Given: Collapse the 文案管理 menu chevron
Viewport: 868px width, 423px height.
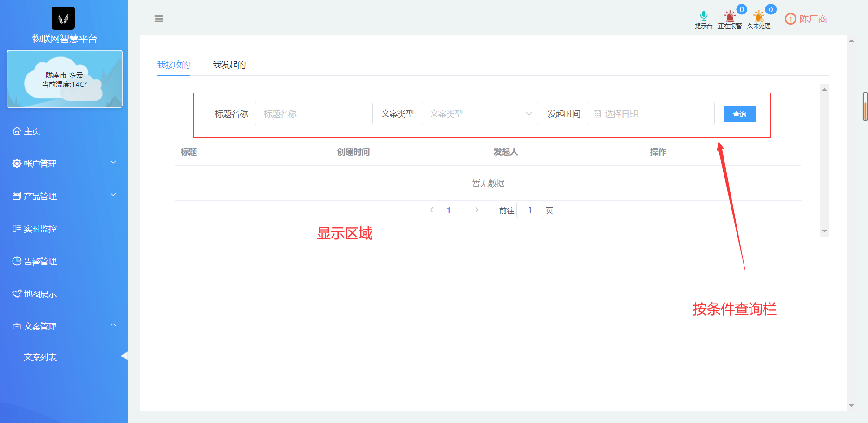Looking at the screenshot, I should 113,325.
